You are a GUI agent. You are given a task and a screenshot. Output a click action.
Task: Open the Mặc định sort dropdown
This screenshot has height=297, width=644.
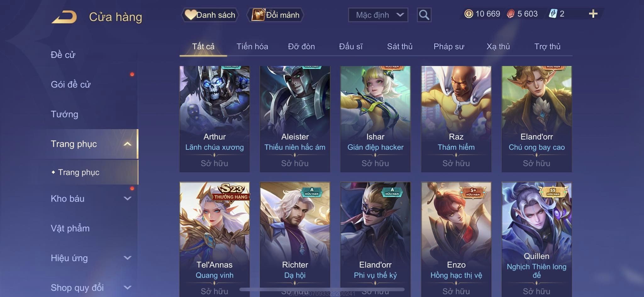point(378,15)
